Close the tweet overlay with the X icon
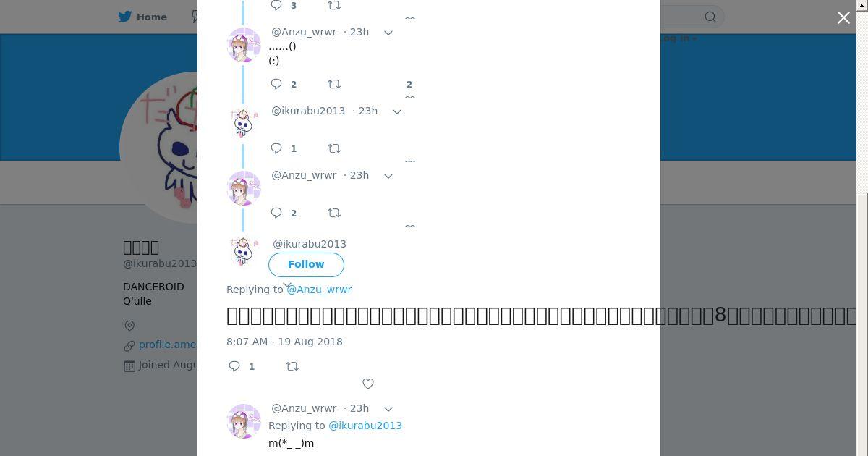The width and height of the screenshot is (868, 456). [843, 17]
